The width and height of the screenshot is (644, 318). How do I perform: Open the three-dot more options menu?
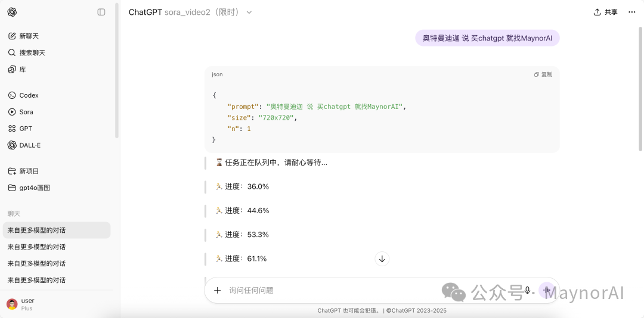click(x=632, y=13)
